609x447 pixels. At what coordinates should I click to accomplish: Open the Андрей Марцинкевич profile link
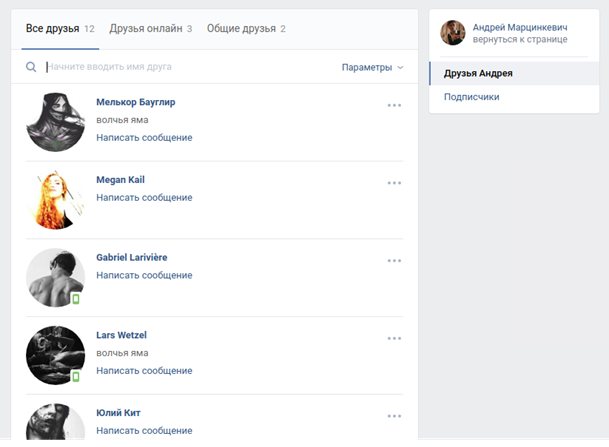[x=520, y=28]
